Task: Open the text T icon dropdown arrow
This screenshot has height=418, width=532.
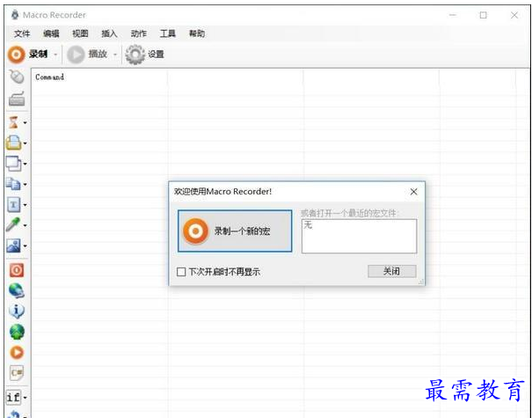Action: pyautogui.click(x=25, y=205)
